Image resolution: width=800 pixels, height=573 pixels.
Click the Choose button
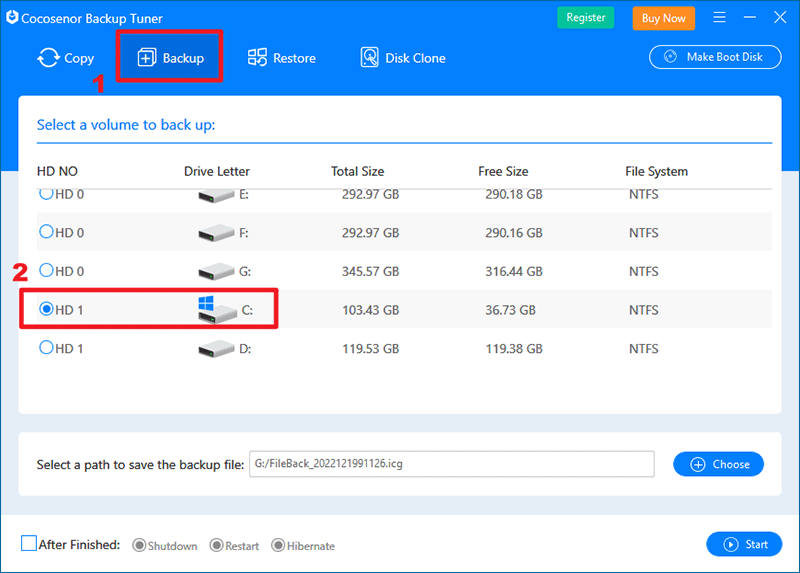coord(718,464)
